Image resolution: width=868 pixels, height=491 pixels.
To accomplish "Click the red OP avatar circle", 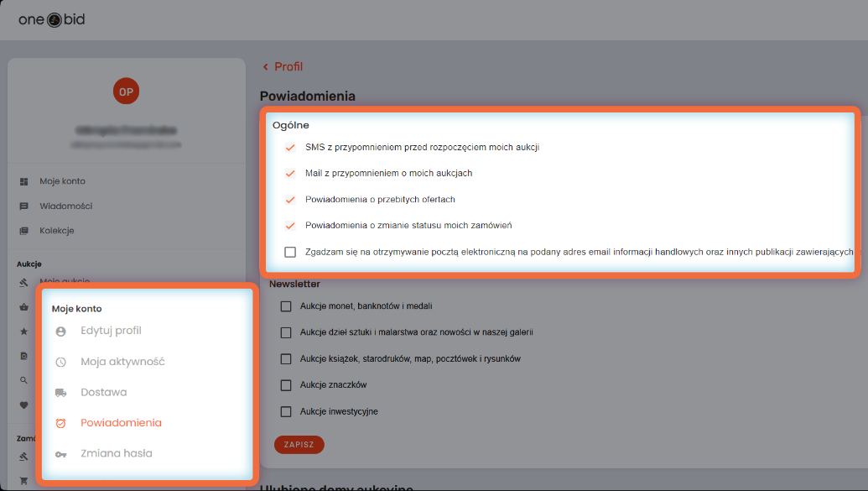I will [x=126, y=91].
